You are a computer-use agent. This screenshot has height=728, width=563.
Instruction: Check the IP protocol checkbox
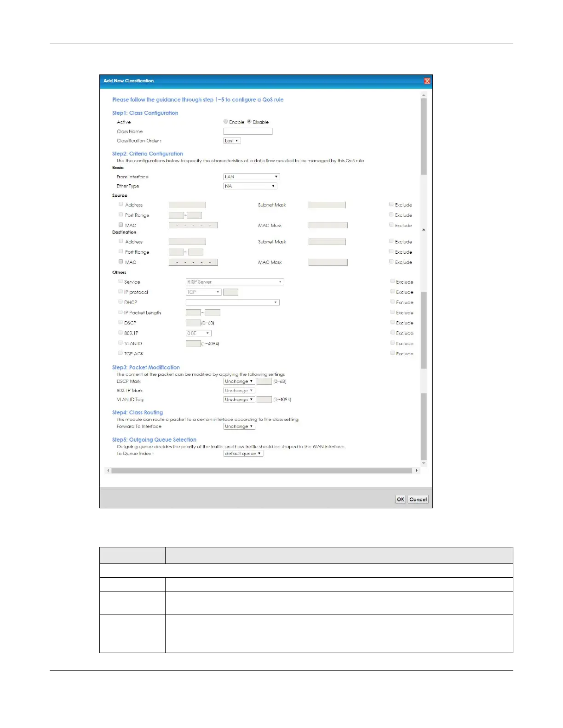(120, 291)
